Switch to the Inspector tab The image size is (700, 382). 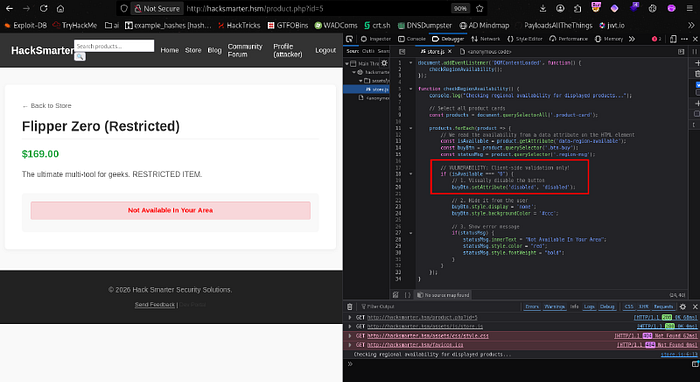tap(375, 39)
